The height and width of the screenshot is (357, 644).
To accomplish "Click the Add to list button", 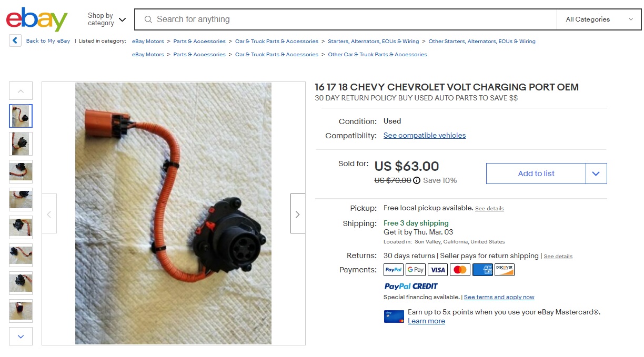I will (x=536, y=174).
